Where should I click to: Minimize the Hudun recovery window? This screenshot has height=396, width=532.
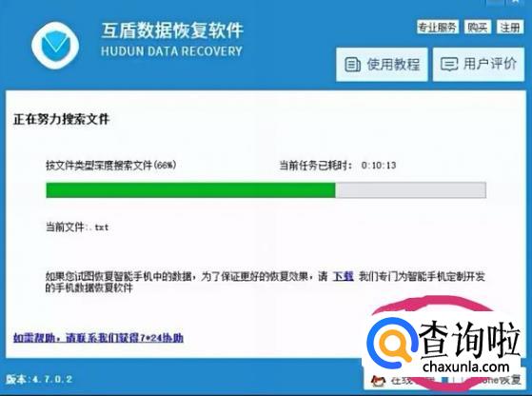(495, 2)
